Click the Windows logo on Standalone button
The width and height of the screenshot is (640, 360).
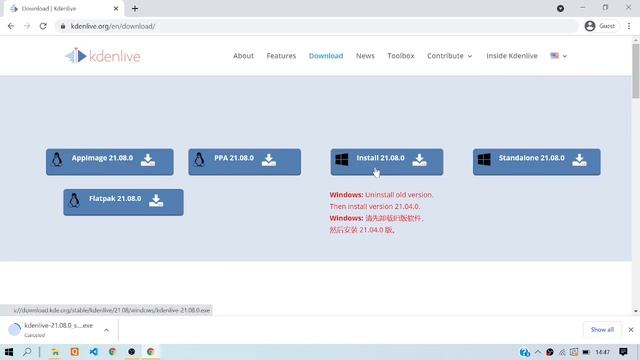point(484,160)
